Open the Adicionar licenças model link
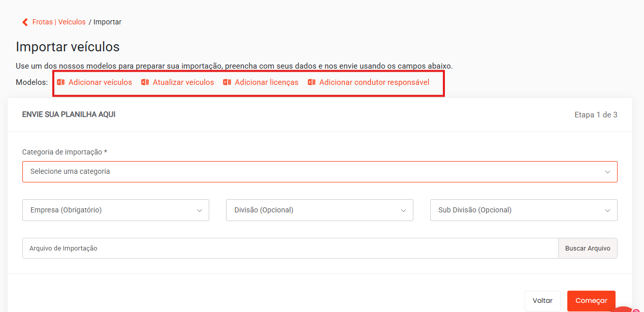644x312 pixels. coord(266,82)
